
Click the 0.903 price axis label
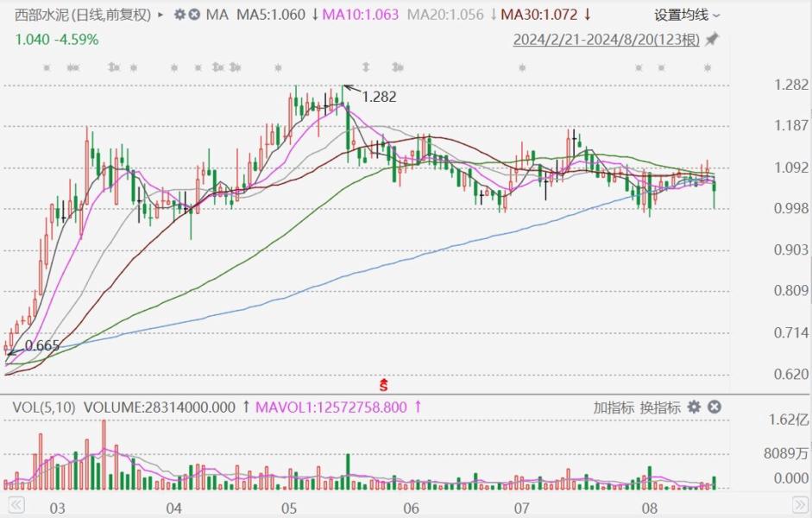coord(790,250)
